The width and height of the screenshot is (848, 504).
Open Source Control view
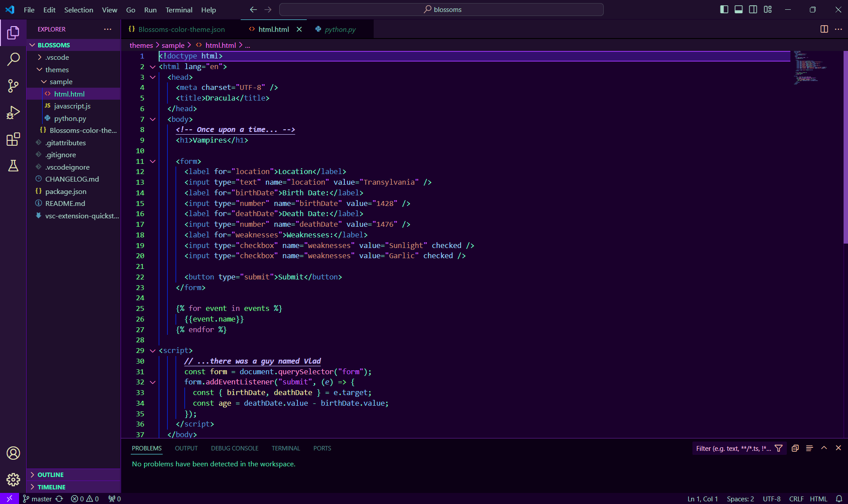pyautogui.click(x=13, y=86)
